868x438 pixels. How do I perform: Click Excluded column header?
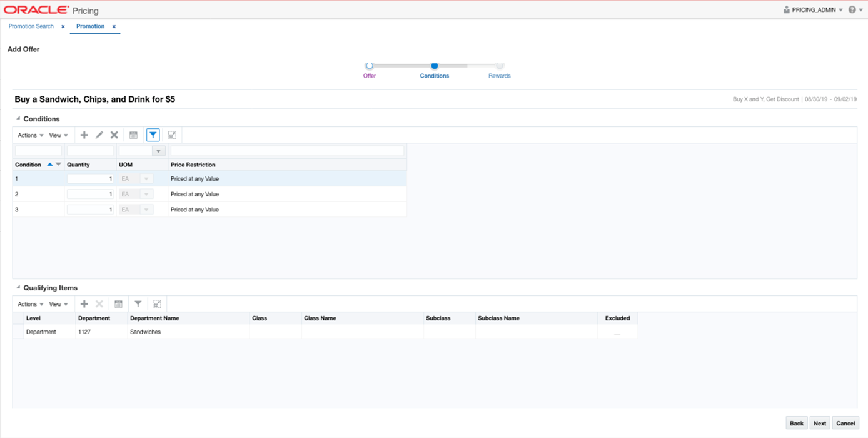[617, 318]
